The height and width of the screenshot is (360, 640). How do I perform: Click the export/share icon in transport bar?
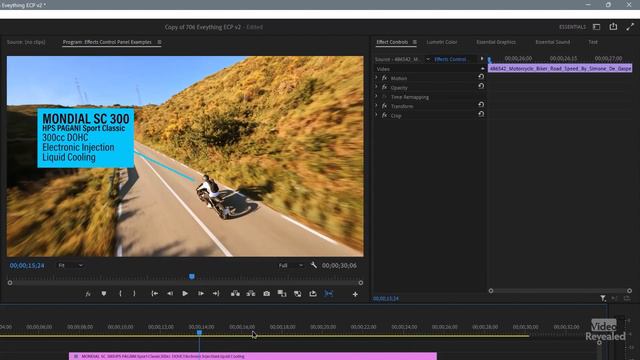point(313,293)
